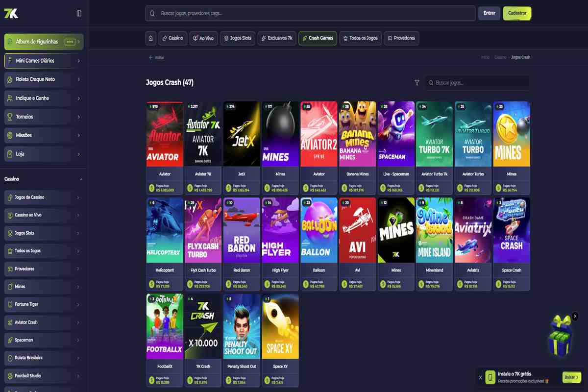The image size is (588, 392).
Task: Expand the Jogos de Cassino chevron
Action: click(x=78, y=197)
